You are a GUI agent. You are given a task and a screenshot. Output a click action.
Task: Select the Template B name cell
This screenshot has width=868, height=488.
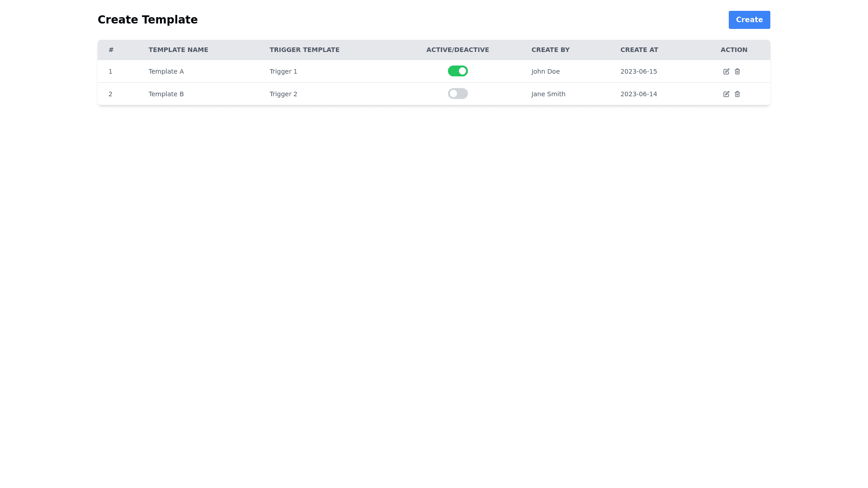pos(166,94)
